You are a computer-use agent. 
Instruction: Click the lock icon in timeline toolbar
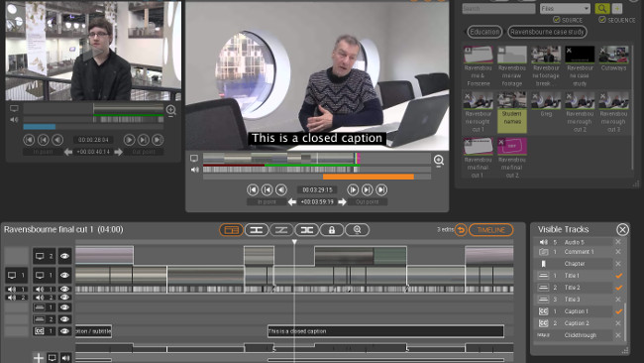[332, 230]
